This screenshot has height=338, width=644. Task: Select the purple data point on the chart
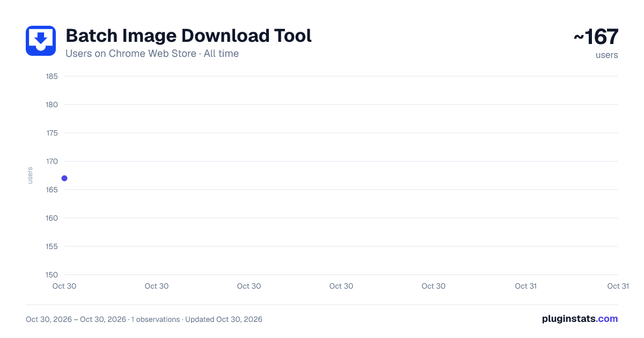64,178
